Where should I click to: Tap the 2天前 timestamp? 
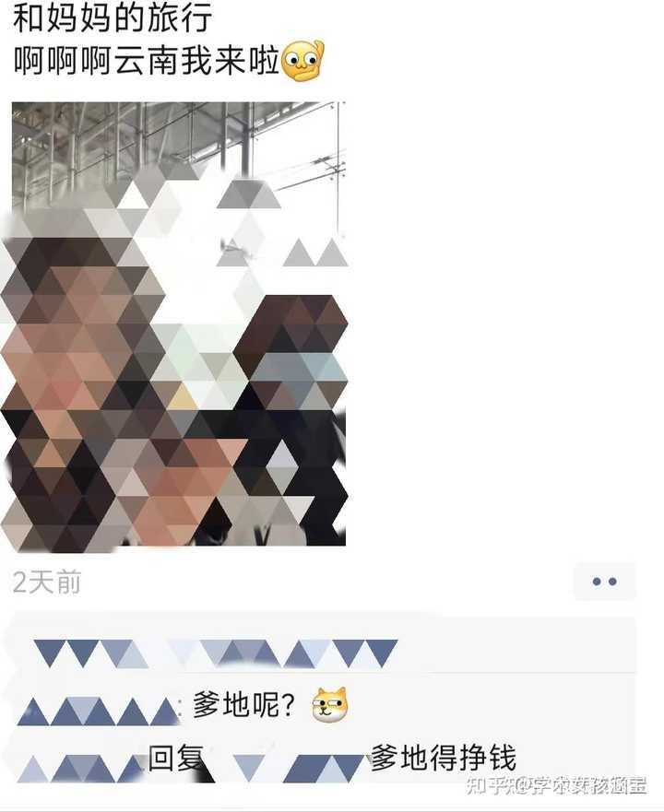click(x=47, y=583)
